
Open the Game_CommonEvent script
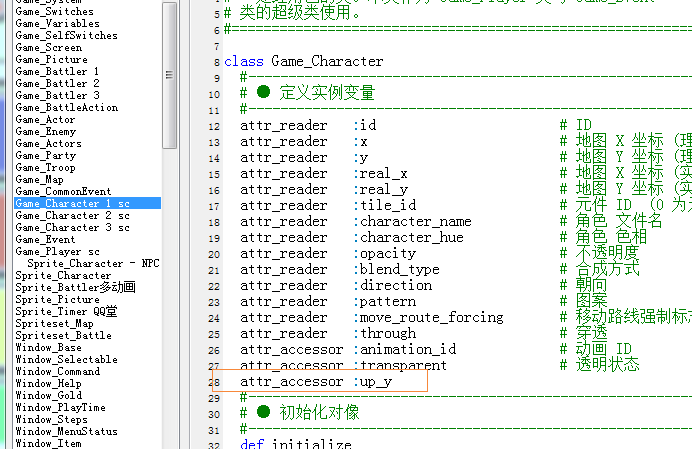tap(63, 191)
